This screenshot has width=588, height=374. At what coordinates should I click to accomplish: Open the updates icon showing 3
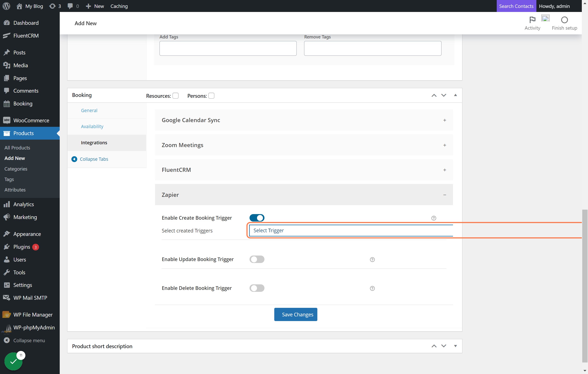55,6
